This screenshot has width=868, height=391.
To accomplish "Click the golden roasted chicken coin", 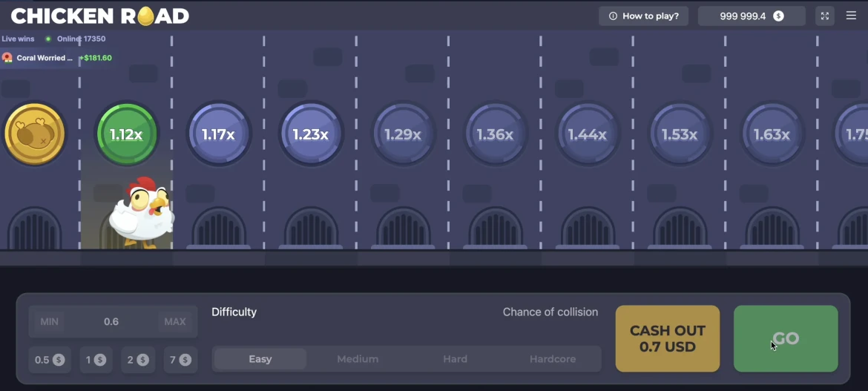I will [35, 134].
